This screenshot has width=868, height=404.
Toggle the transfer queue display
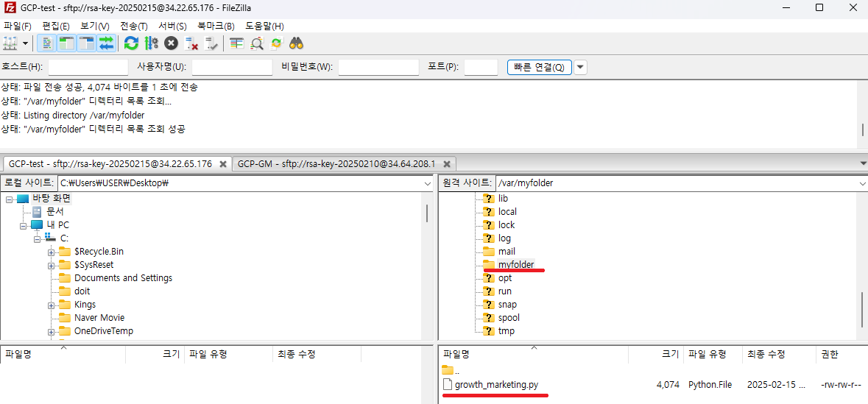(106, 43)
